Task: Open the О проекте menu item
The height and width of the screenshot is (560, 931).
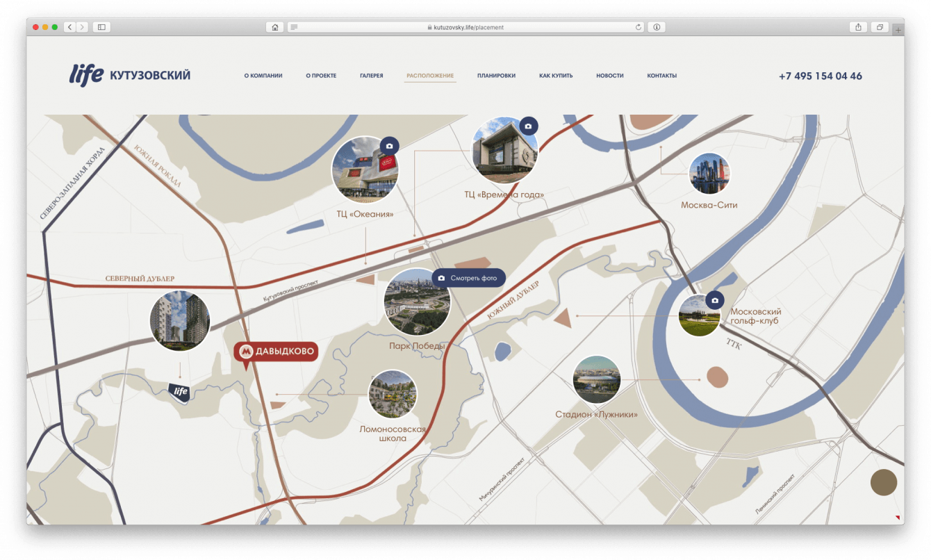Action: [321, 76]
